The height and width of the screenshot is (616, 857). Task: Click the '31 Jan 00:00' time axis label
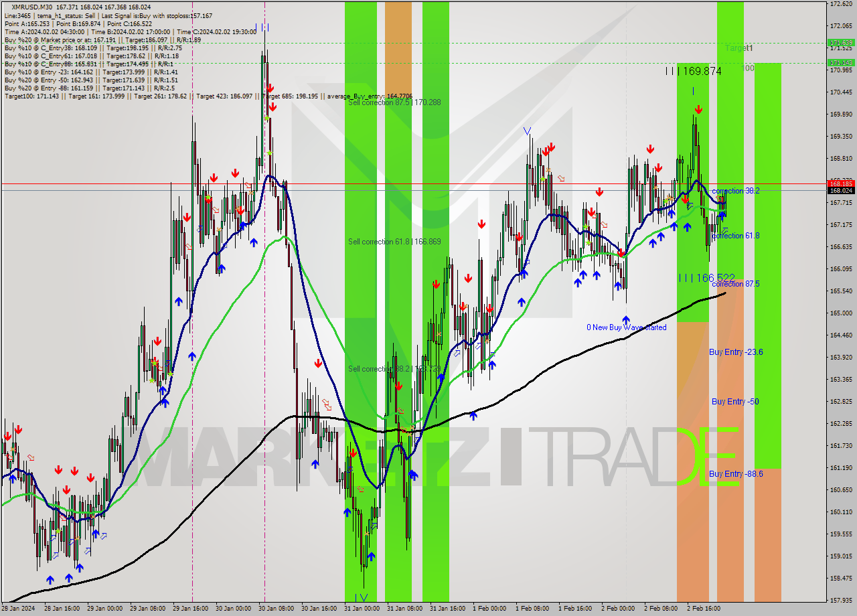click(362, 609)
